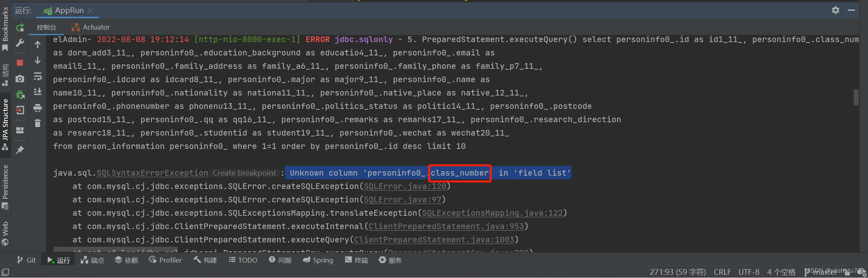Toggle pin tab icon in run toolbar
The width and height of the screenshot is (868, 278).
coord(20,150)
